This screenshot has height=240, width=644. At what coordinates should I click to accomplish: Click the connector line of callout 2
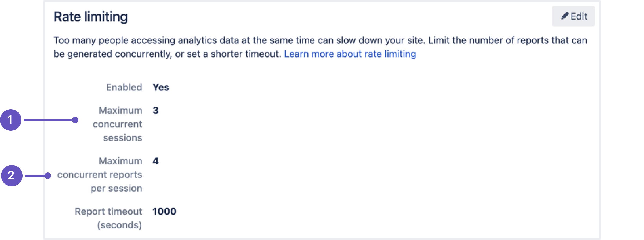35,176
